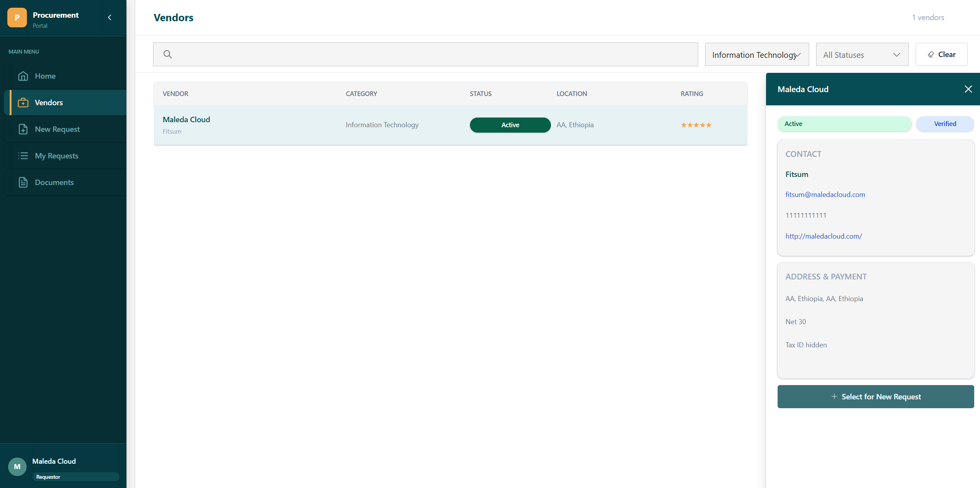
Task: Click the 1 vendors count label
Action: (928, 17)
